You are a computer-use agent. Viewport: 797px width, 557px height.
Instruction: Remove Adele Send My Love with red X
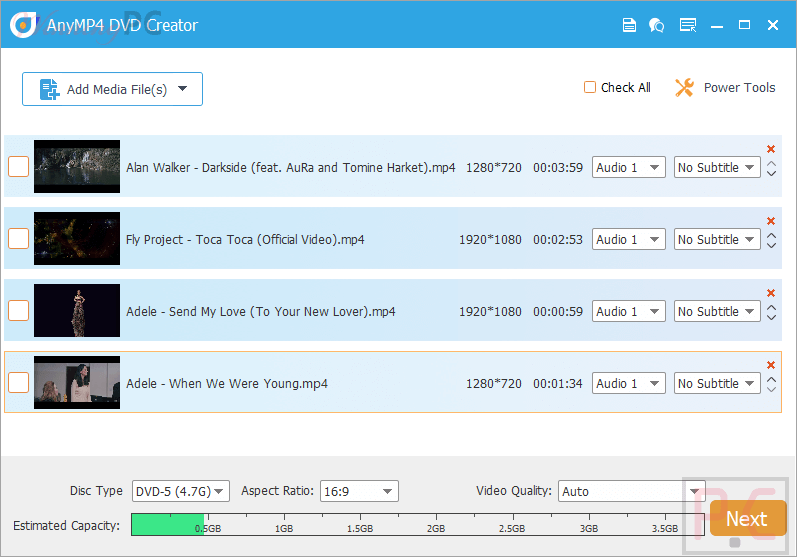(771, 293)
